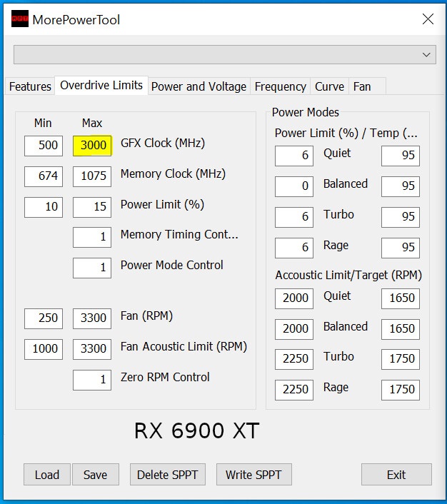447x504 pixels.
Task: Edit Rage acoustic target field 1750
Action: (401, 390)
